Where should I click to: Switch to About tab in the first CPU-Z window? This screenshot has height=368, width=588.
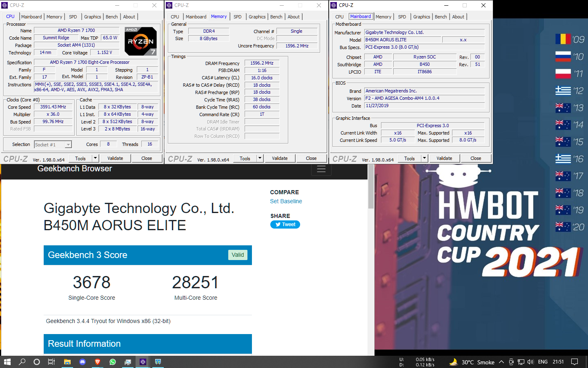click(129, 17)
